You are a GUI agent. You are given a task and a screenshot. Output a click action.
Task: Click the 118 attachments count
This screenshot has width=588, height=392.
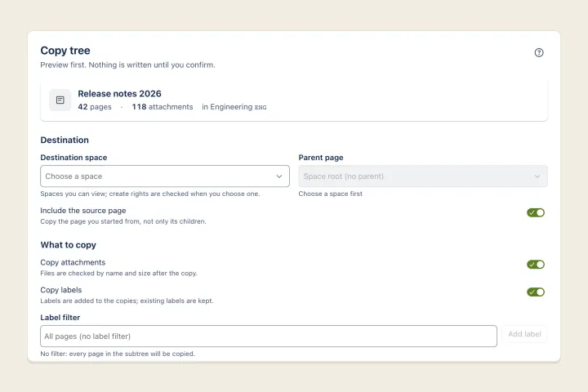[x=162, y=107]
